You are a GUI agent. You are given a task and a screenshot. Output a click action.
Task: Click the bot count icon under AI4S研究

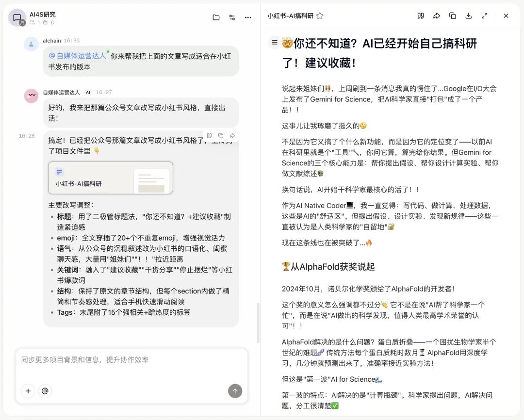(46, 22)
